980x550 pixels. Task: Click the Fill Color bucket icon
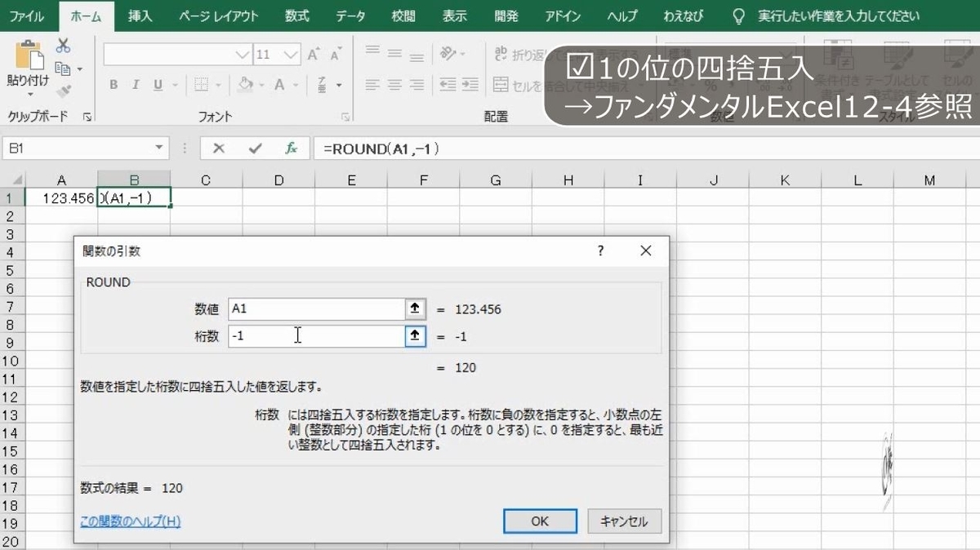tap(245, 85)
